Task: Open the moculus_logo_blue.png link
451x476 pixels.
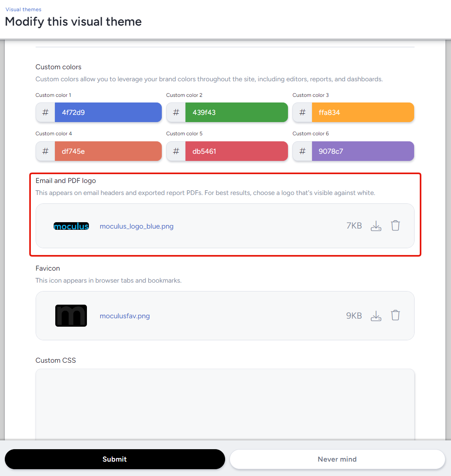Action: click(136, 226)
